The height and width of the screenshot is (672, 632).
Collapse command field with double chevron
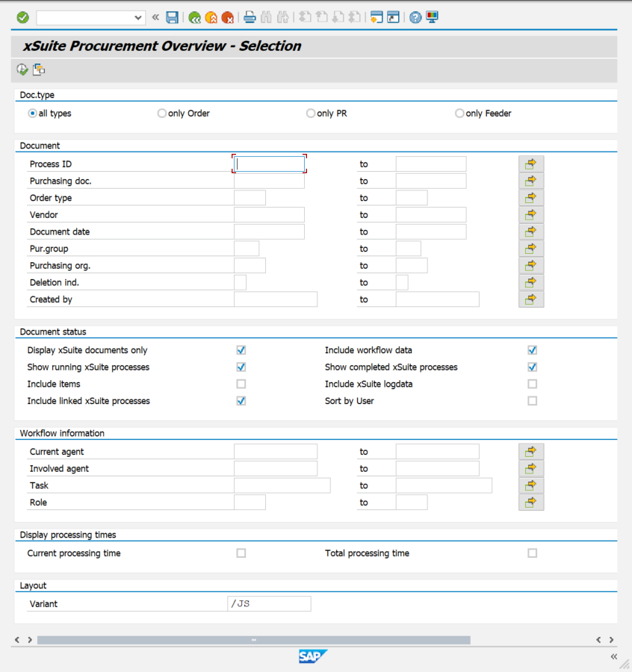[155, 17]
